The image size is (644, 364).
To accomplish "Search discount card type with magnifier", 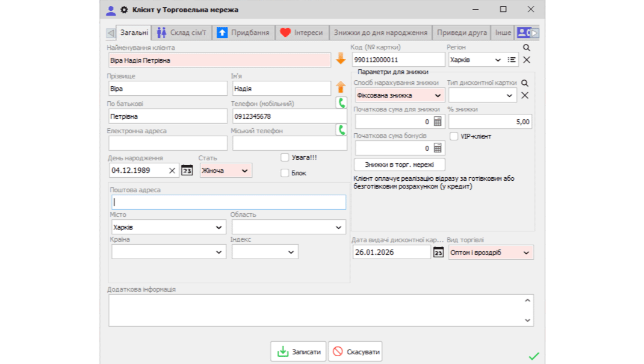I will 525,83.
